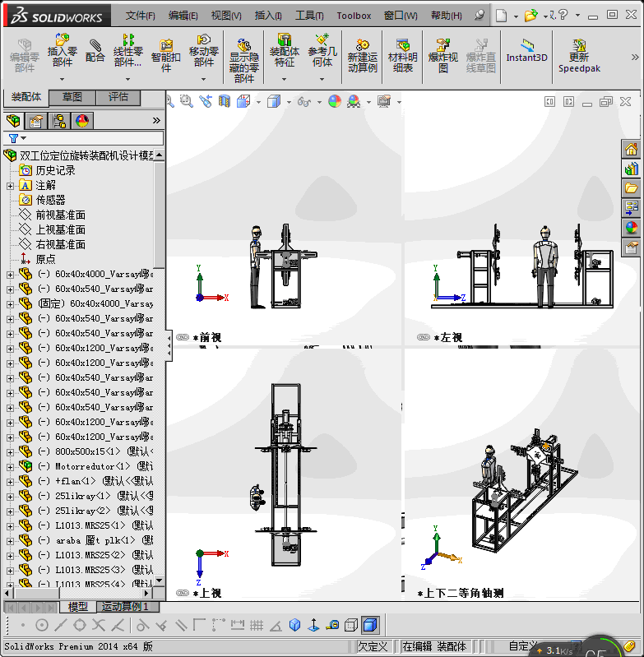Click the section view icon
Screen dimensions: 644x657
coord(225,101)
